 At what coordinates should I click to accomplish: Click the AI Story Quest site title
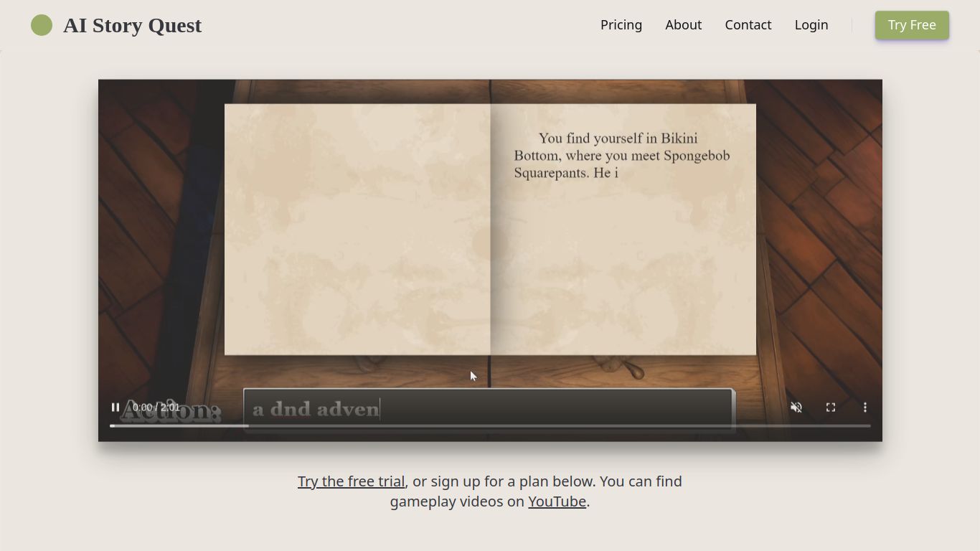coord(132,25)
